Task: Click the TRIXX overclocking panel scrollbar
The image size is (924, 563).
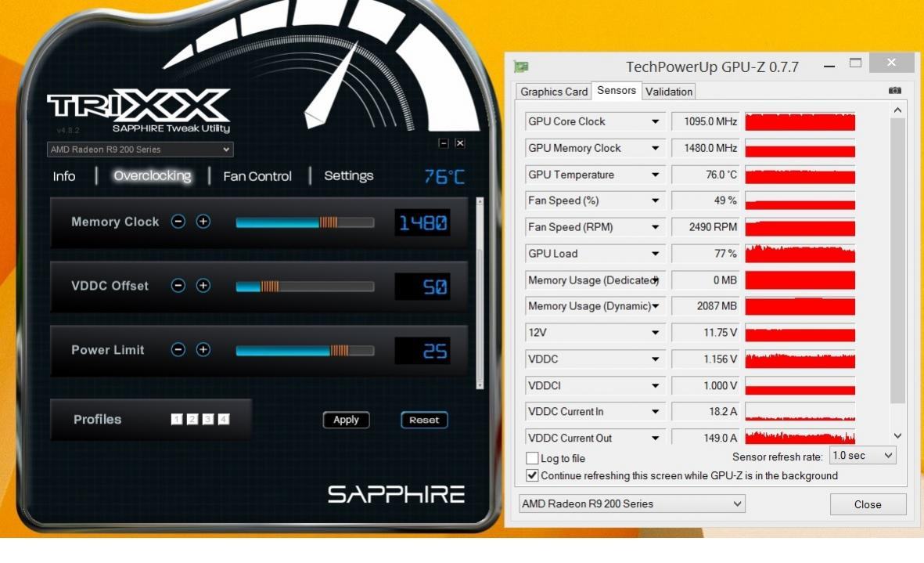Action: click(x=480, y=293)
